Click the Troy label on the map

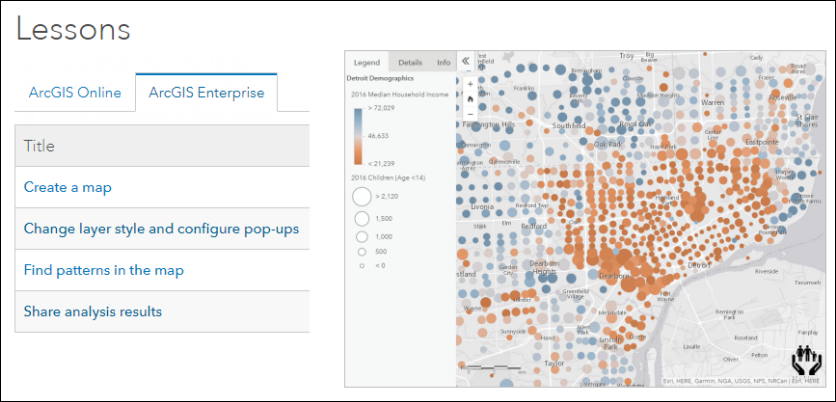[x=626, y=55]
